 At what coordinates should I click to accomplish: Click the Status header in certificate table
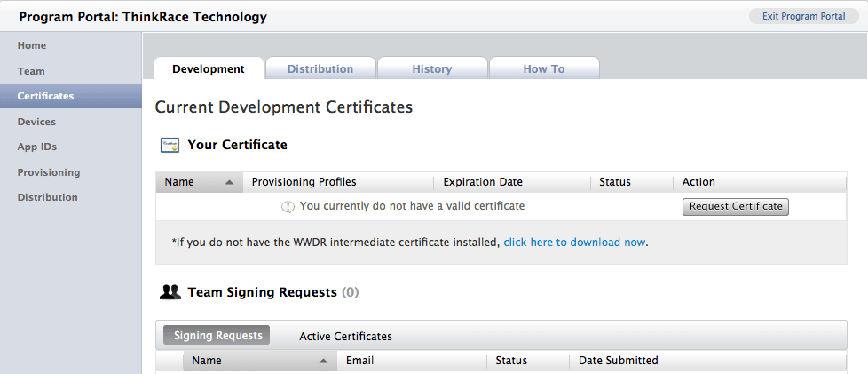[x=632, y=182]
